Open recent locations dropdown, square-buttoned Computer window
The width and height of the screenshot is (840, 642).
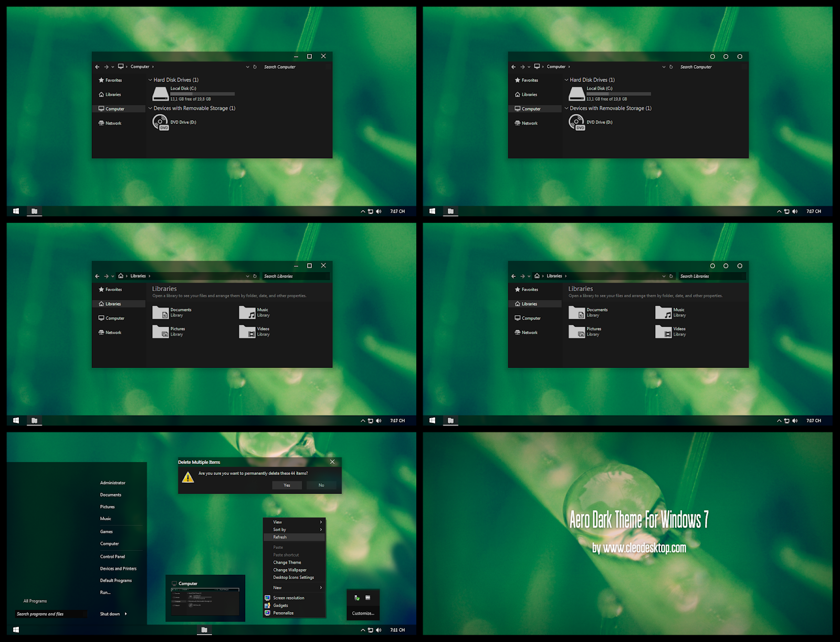pyautogui.click(x=113, y=67)
